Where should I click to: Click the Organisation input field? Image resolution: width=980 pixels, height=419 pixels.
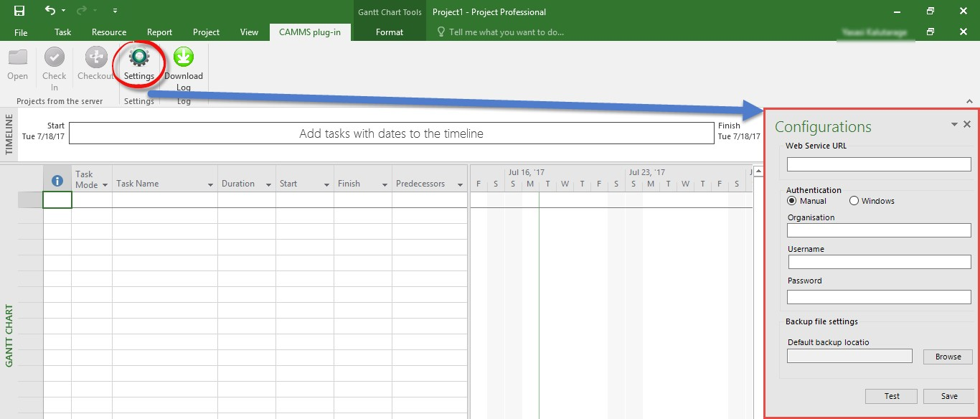click(879, 230)
